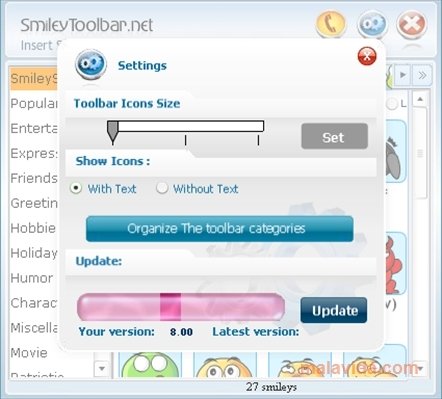Select the Expressions category in list
The height and width of the screenshot is (399, 442).
point(34,154)
